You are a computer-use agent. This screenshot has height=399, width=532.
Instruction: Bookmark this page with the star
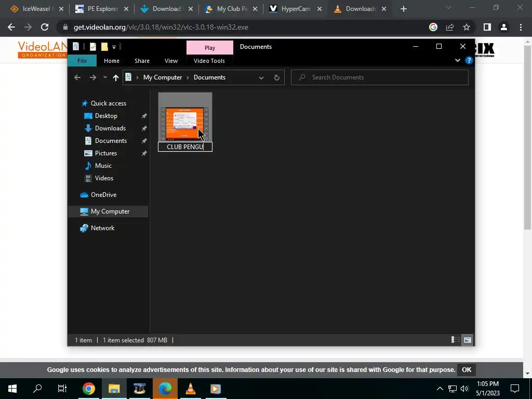pyautogui.click(x=467, y=27)
